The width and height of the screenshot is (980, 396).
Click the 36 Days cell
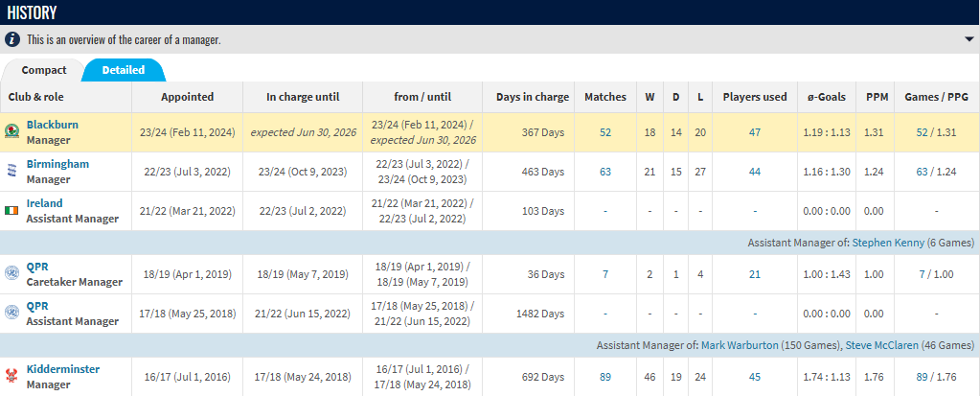546,274
